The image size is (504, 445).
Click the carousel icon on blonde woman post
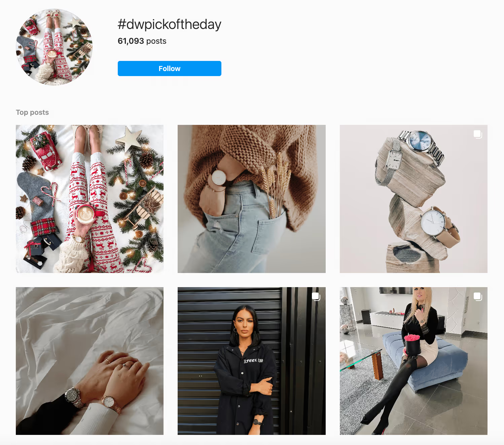click(478, 297)
